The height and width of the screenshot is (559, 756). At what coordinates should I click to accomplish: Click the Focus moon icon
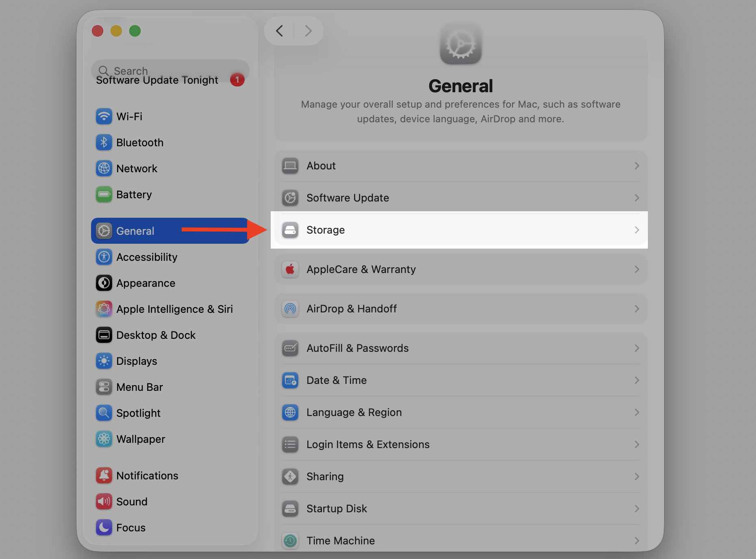(104, 528)
